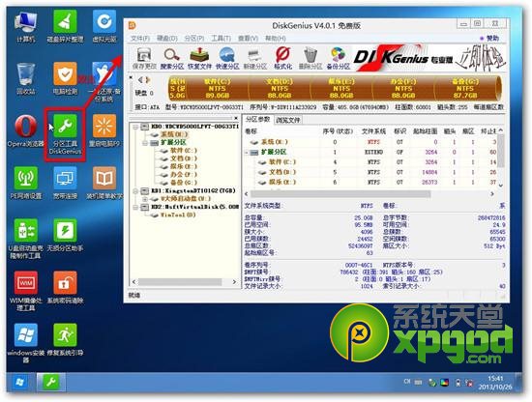Open the 回收站 (Recycle Bin) desktop icon
Screen dimensions: 532x402
26,78
